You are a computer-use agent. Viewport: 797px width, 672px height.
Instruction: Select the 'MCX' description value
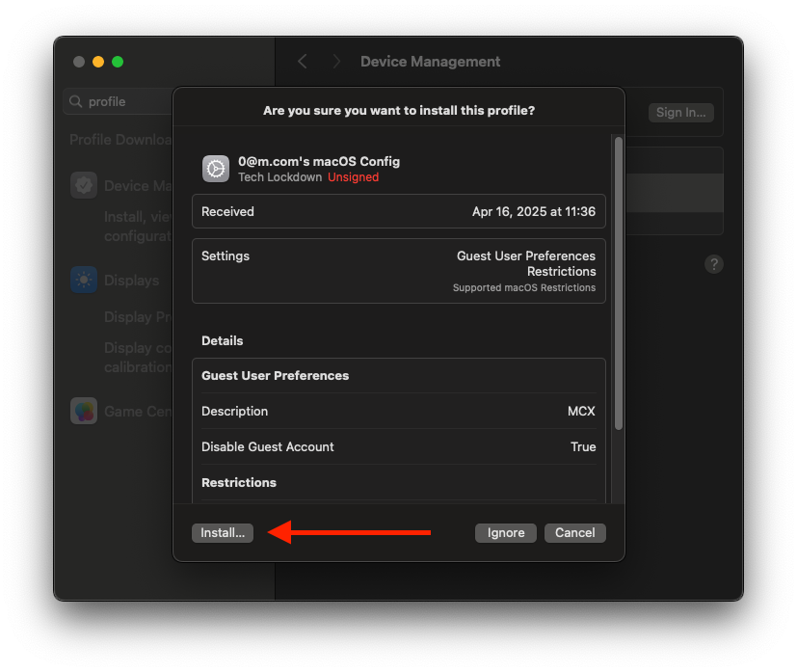click(581, 412)
